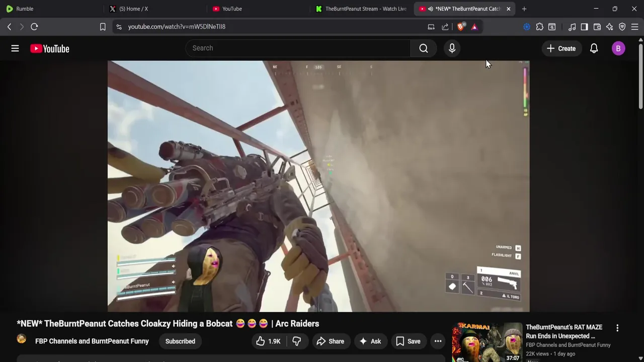Click the blue circular extension icon
This screenshot has height=362, width=644.
pyautogui.click(x=527, y=27)
